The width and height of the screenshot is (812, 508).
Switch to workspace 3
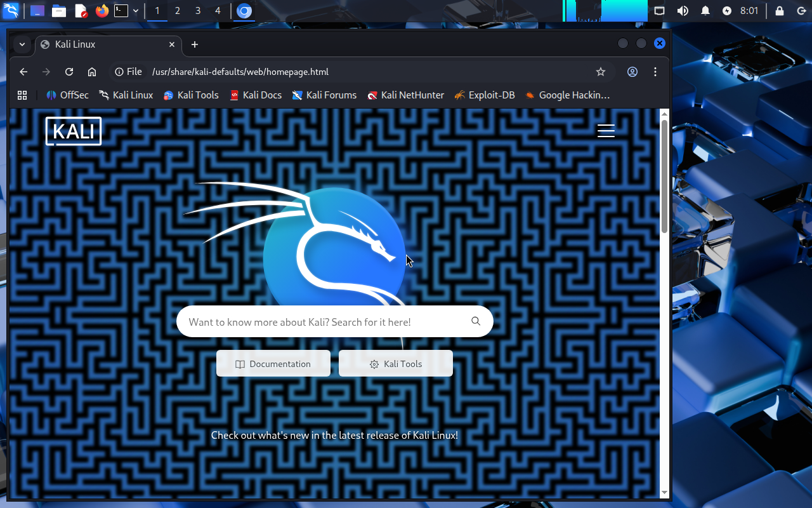click(197, 11)
